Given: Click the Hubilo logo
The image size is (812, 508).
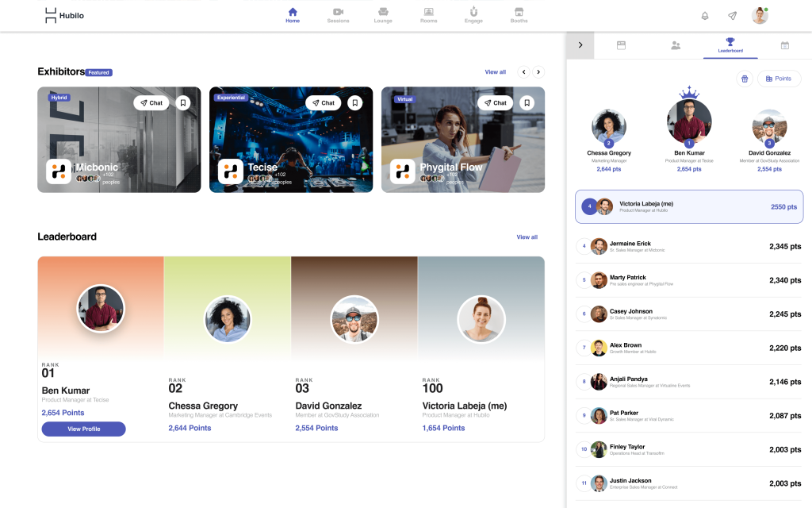Looking at the screenshot, I should [63, 15].
